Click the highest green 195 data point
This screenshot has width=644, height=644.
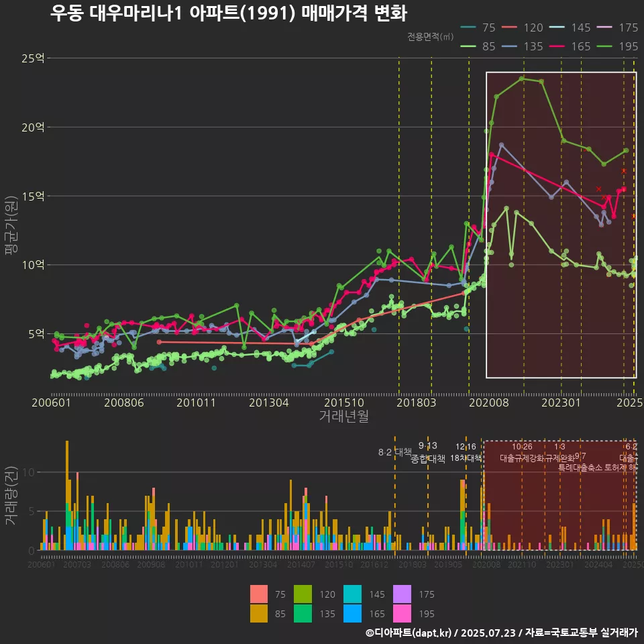point(522,78)
